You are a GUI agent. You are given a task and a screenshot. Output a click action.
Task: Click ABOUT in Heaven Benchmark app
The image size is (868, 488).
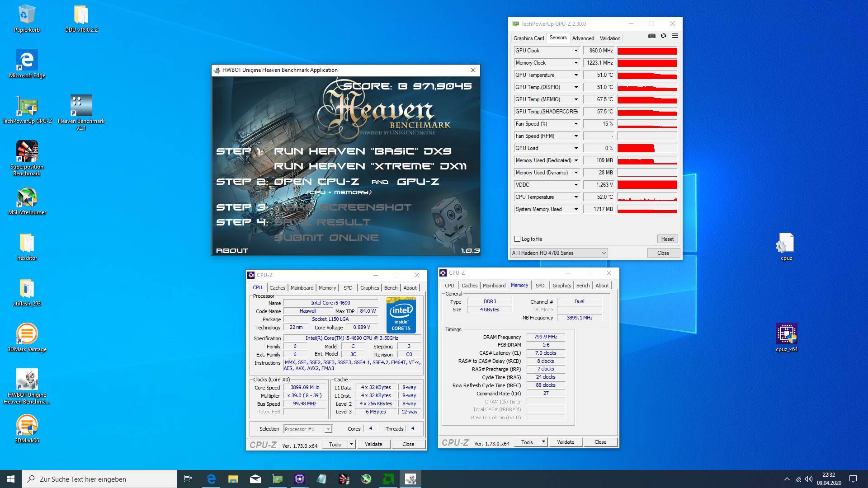click(232, 251)
